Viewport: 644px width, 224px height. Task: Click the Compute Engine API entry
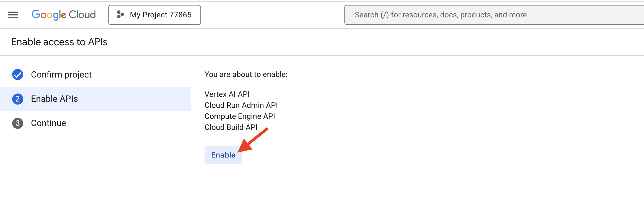[240, 116]
